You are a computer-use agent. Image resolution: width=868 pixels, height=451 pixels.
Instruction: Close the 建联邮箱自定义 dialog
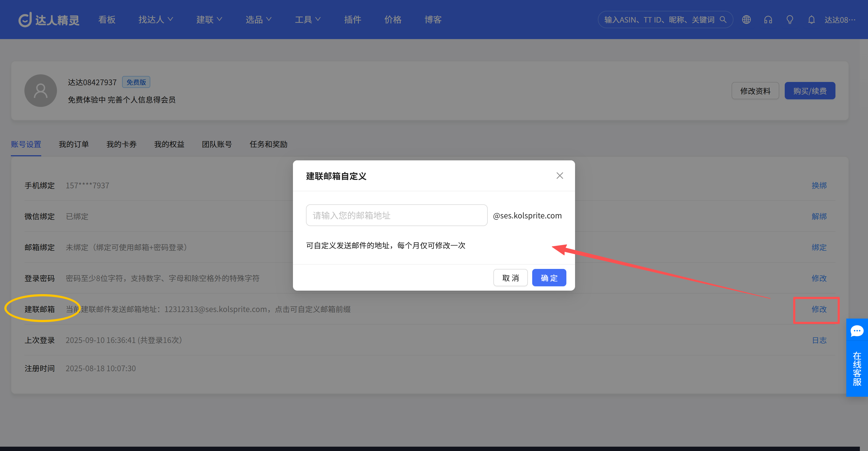click(560, 176)
